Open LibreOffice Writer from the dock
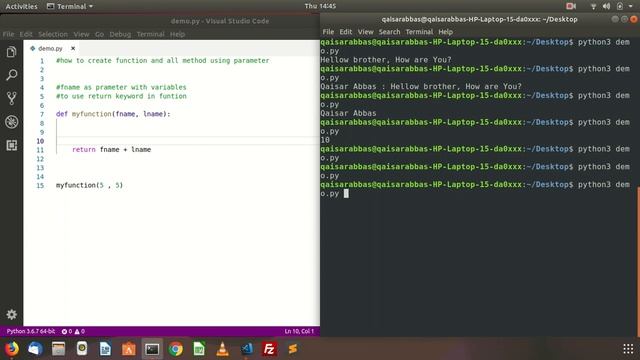 pos(105,349)
